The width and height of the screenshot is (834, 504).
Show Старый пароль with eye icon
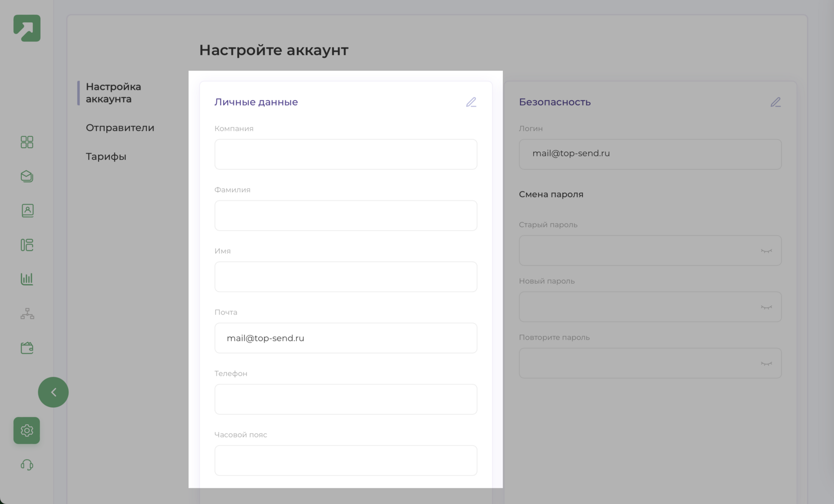coord(766,251)
